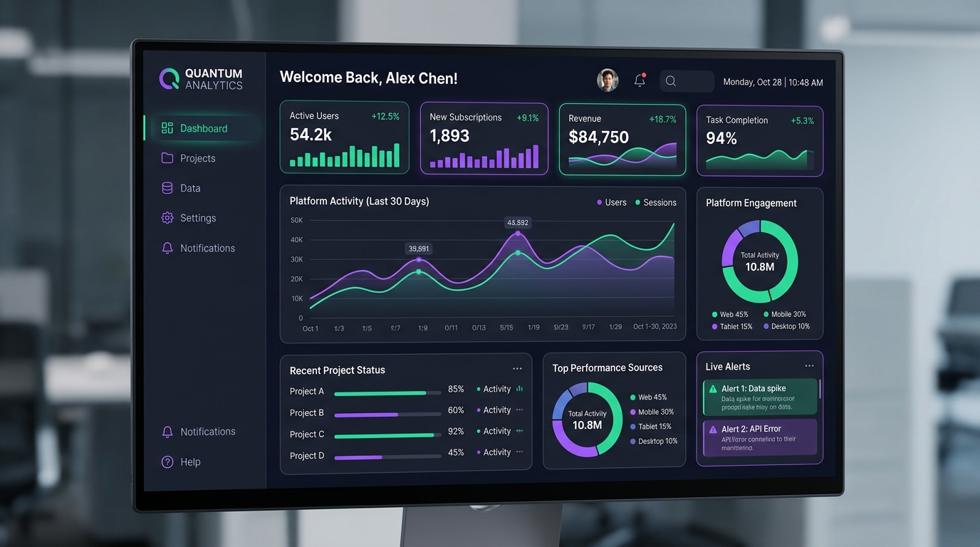The height and width of the screenshot is (547, 980).
Task: Click the +18.7% Revenue change badge
Action: tap(662, 120)
